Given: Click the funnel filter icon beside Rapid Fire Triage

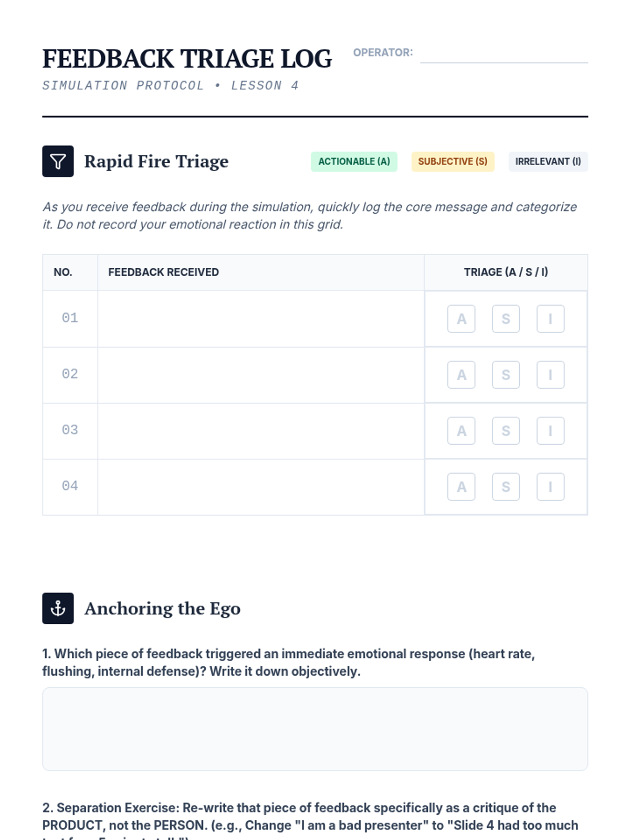Looking at the screenshot, I should coord(58,161).
